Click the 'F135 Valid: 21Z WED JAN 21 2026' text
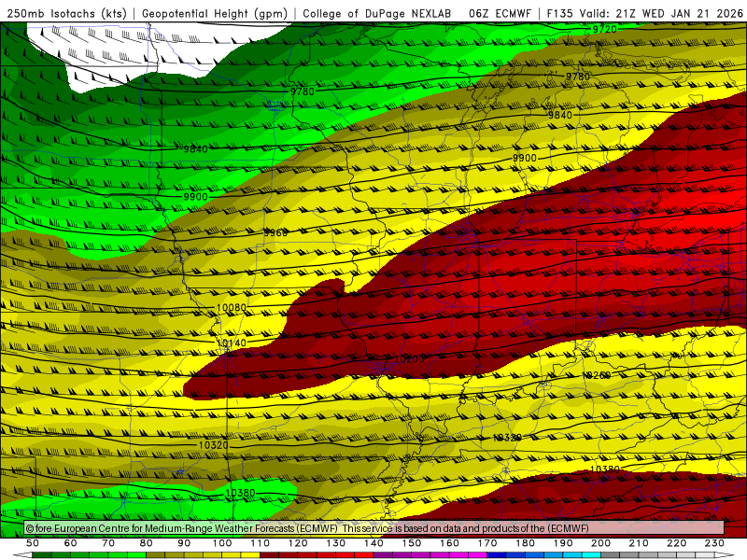This screenshot has height=560, width=747. coord(644,13)
